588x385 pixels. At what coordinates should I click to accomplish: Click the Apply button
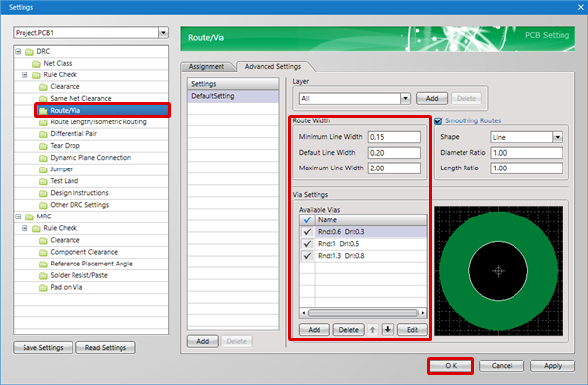tap(553, 365)
